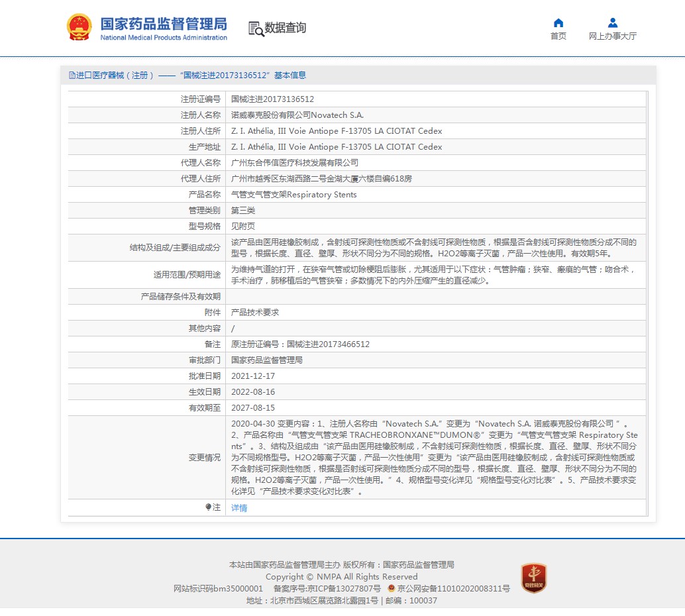This screenshot has height=616, width=685.
Task: Select expiry date 2027-08-15
Action: coord(253,407)
